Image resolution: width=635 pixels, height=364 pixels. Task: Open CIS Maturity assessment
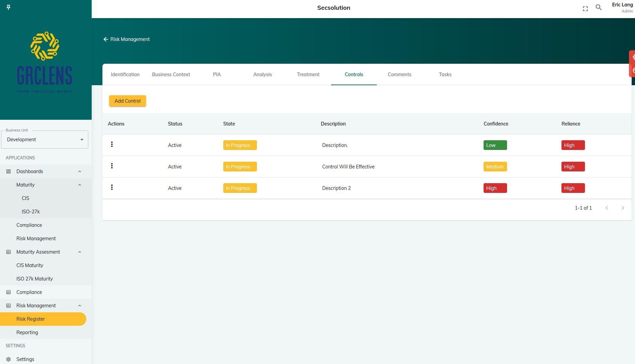30,265
